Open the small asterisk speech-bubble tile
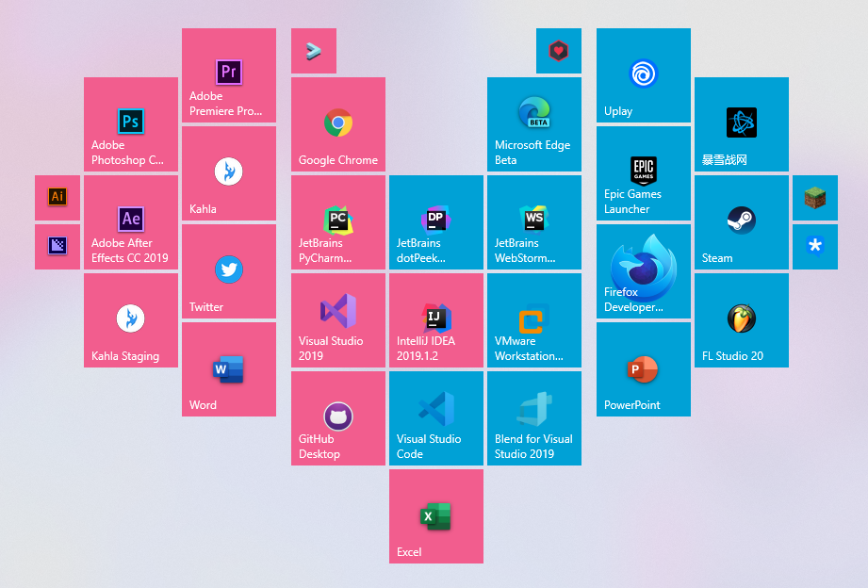Screen dimensions: 868x588 click(815, 246)
